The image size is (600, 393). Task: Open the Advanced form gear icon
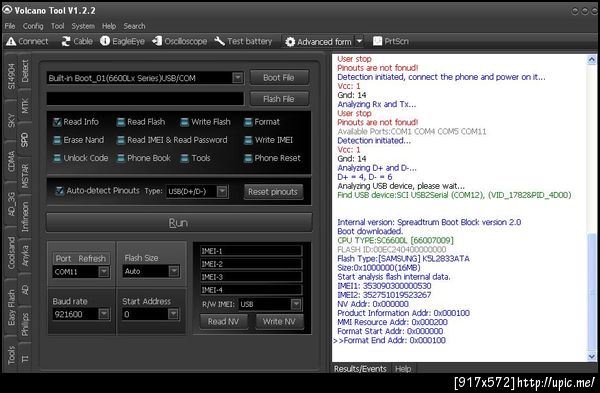coord(290,41)
